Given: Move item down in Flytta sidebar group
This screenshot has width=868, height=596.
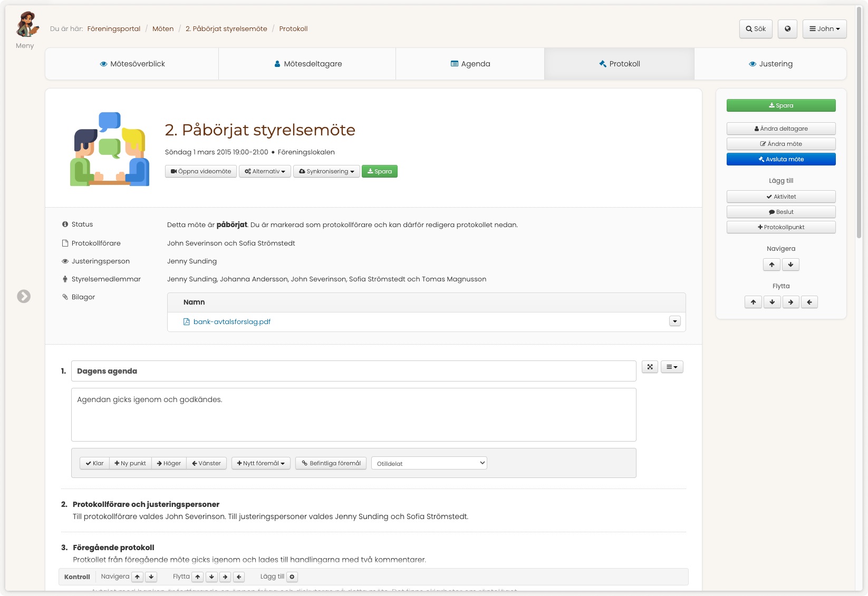Looking at the screenshot, I should coord(772,302).
